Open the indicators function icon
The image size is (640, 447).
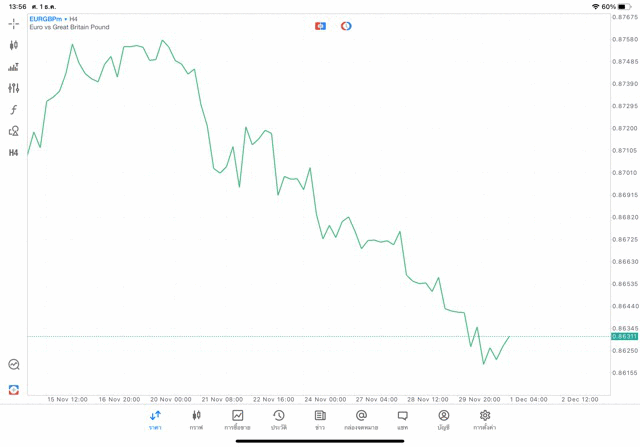pyautogui.click(x=13, y=110)
